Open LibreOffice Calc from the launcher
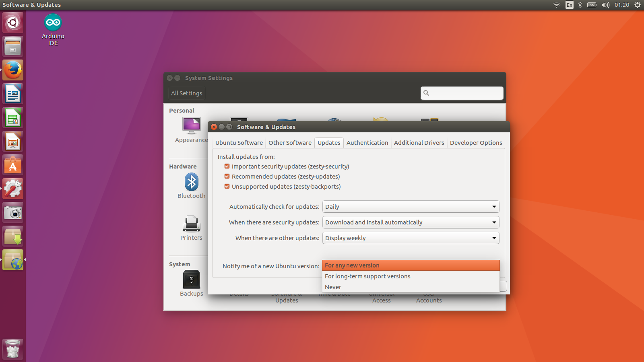The height and width of the screenshot is (362, 644). (12, 117)
